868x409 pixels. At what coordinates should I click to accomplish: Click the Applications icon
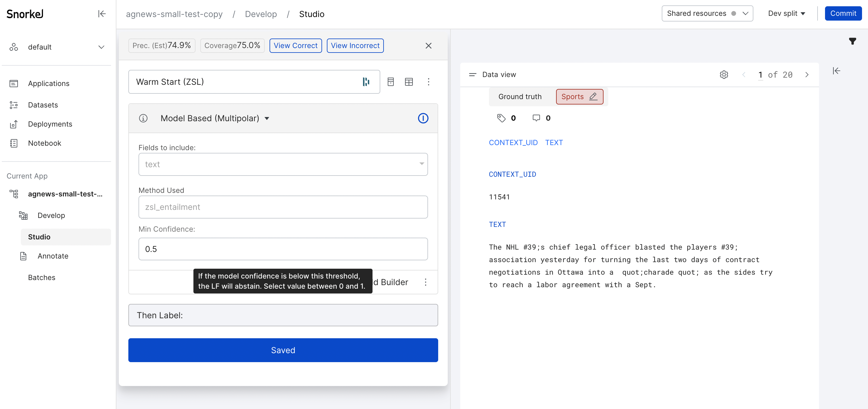pyautogui.click(x=14, y=83)
